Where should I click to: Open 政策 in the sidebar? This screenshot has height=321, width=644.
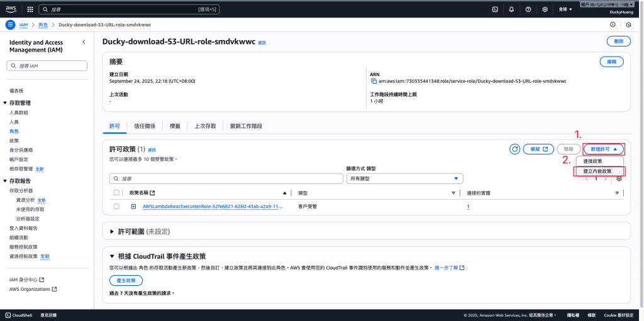click(14, 141)
